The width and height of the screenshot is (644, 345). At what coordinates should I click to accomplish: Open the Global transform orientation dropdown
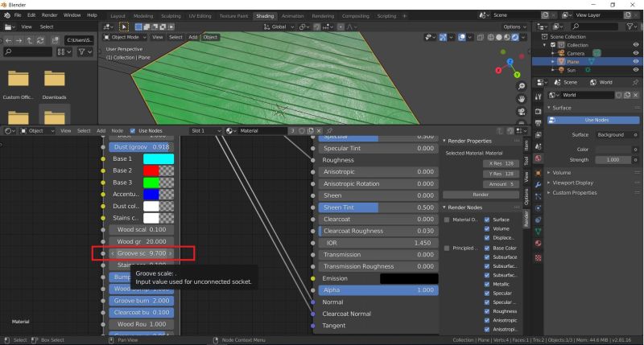279,27
